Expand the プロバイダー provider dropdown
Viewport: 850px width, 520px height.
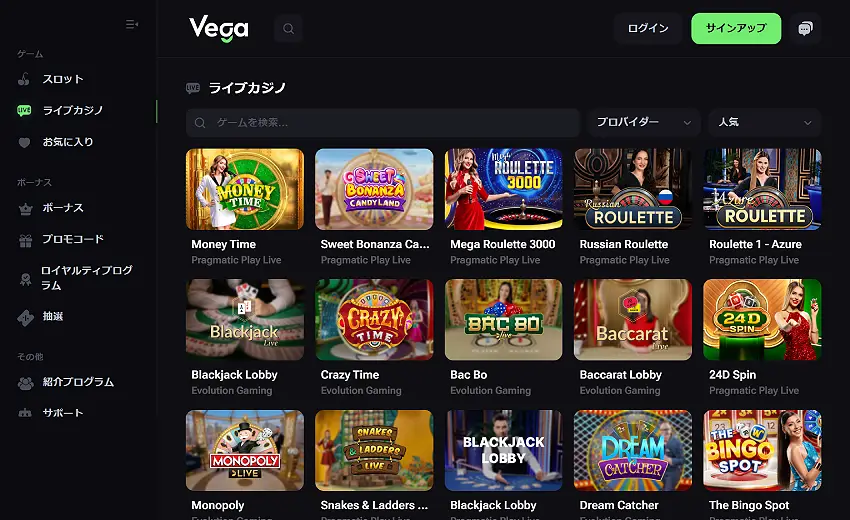tap(644, 123)
